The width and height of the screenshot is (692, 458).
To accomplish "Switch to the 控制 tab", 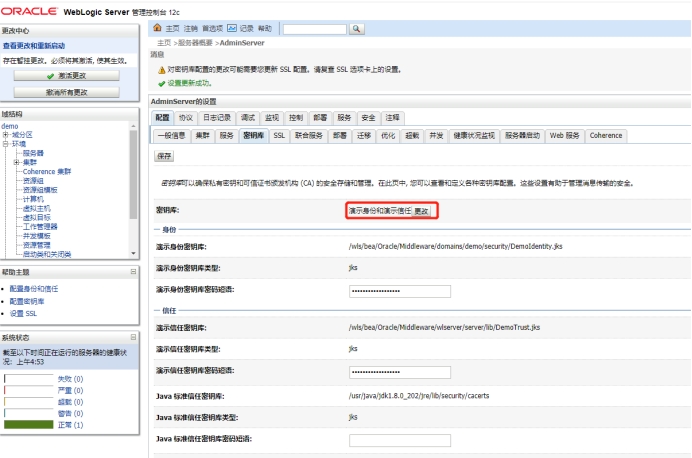I will [x=296, y=118].
